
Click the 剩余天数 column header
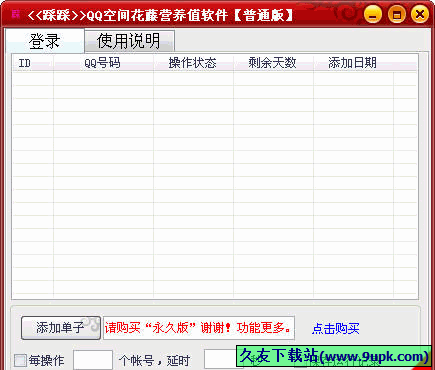pyautogui.click(x=273, y=63)
